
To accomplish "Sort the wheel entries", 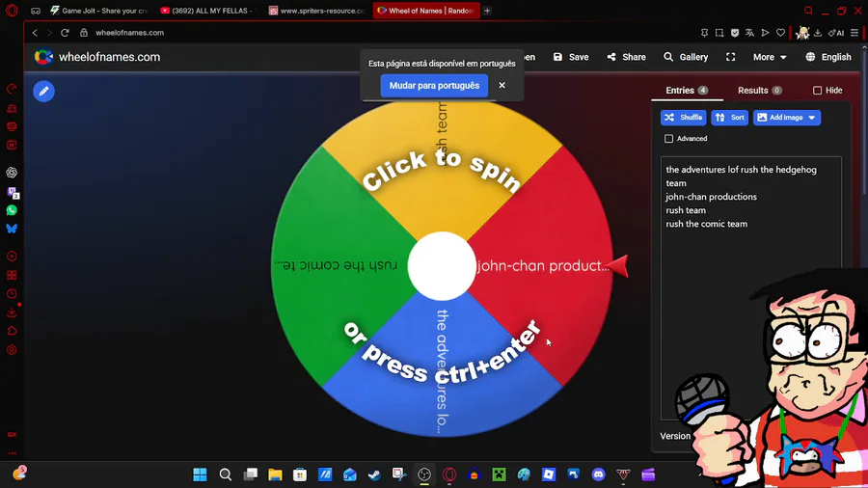I will [x=730, y=118].
